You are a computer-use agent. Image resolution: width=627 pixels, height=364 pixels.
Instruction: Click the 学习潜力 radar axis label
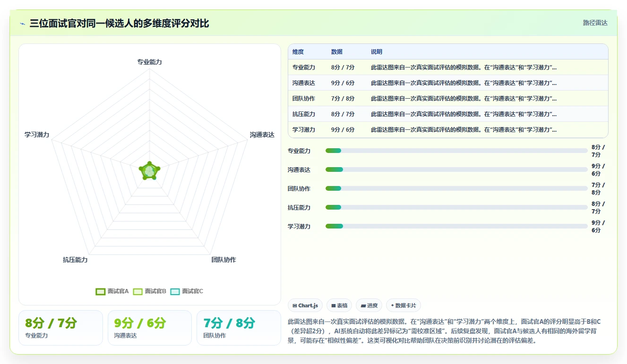tap(37, 135)
